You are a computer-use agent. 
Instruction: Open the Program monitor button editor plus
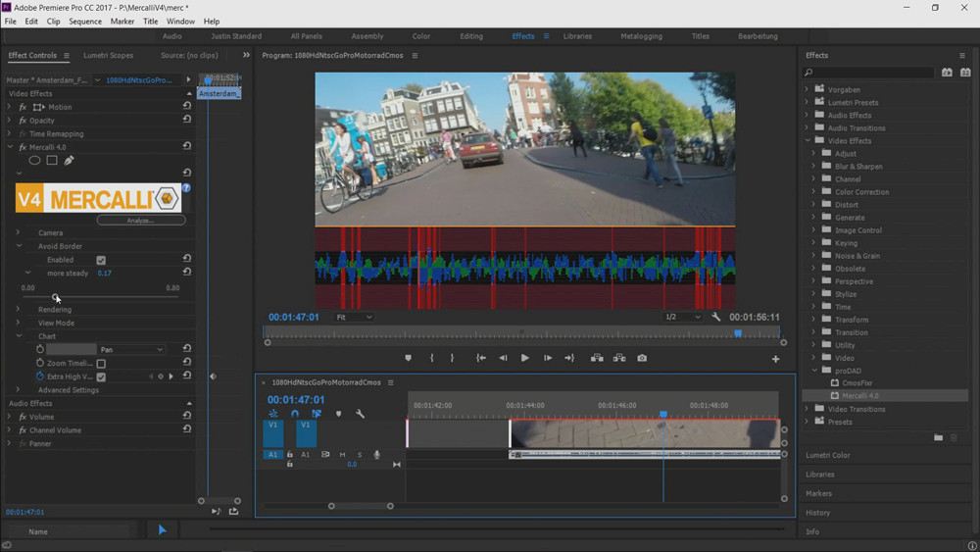(x=775, y=360)
